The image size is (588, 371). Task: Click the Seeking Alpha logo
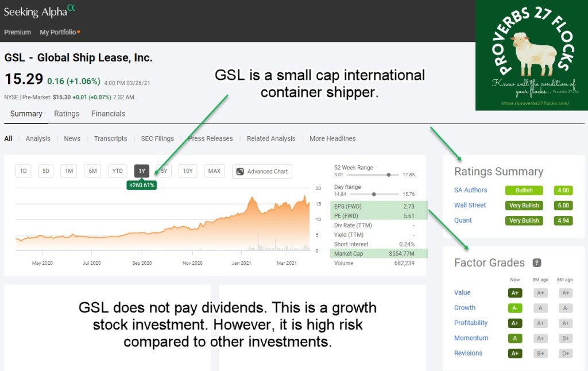pos(39,11)
